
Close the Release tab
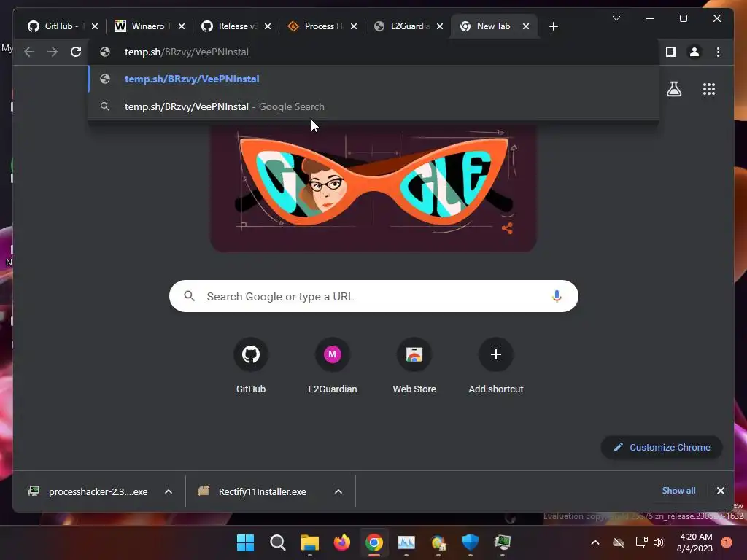pos(268,26)
